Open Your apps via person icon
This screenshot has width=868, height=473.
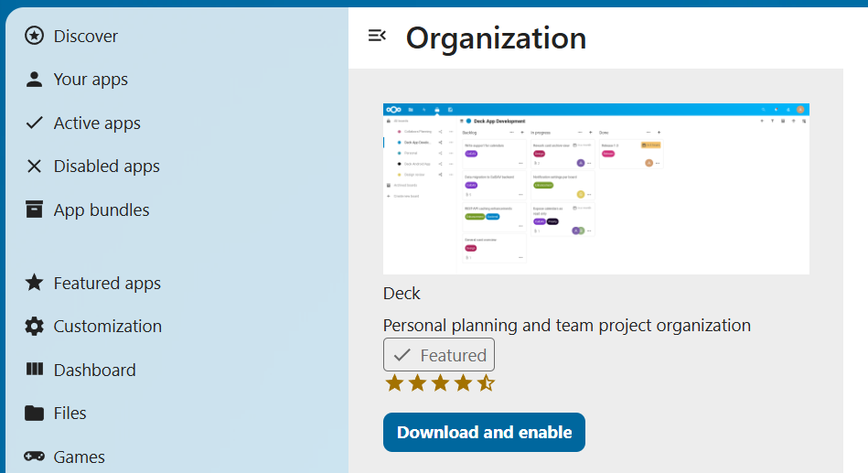pos(34,80)
